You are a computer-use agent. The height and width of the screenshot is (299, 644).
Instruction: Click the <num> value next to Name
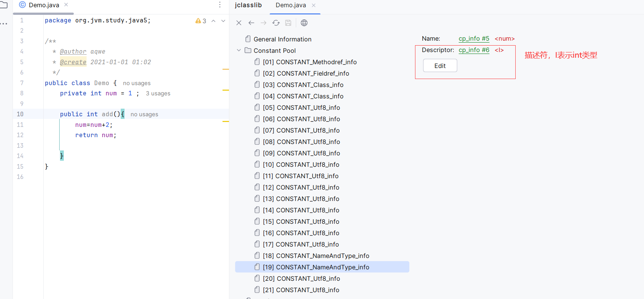pos(505,39)
